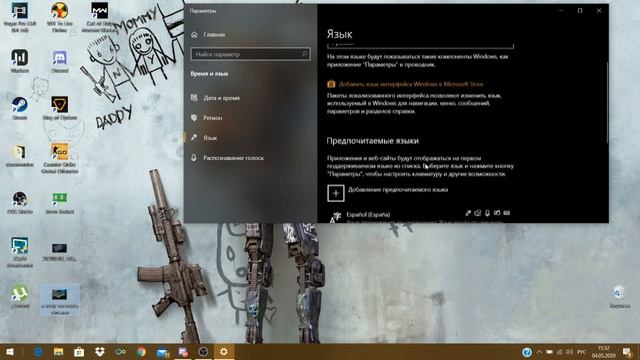The width and height of the screenshot is (640, 360).
Task: Open the Главная home page in Settings
Action: (x=209, y=35)
